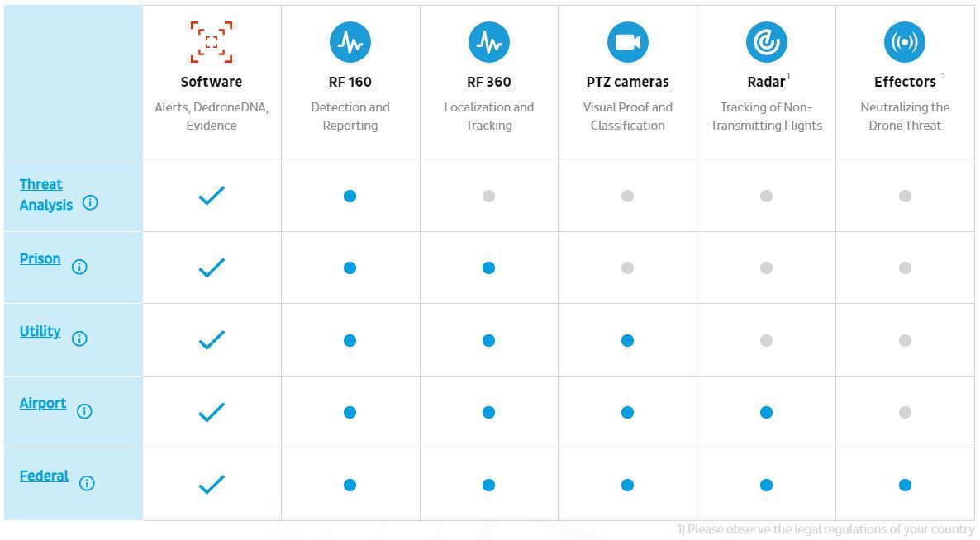Click the Software checkmark in Threat Analysis row

tap(212, 196)
